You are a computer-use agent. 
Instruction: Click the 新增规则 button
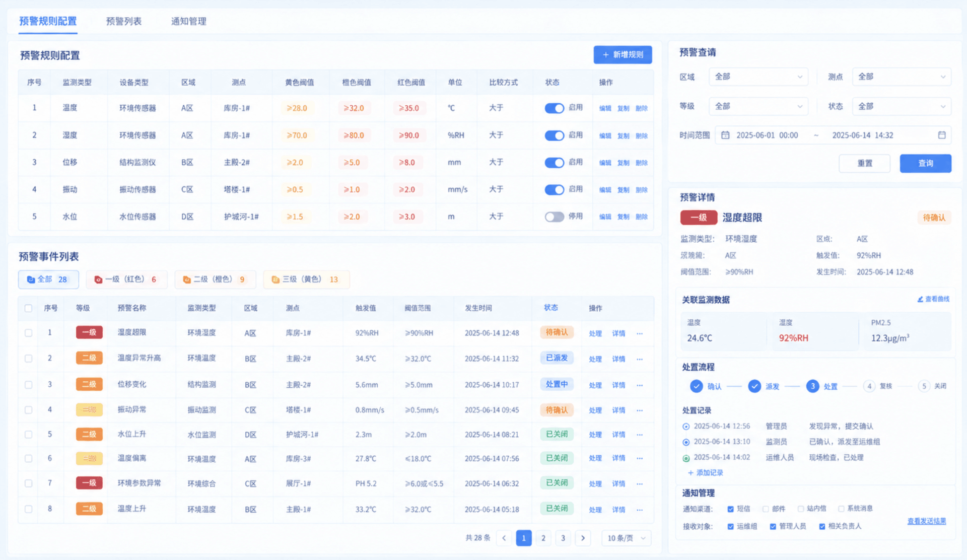[x=623, y=54]
